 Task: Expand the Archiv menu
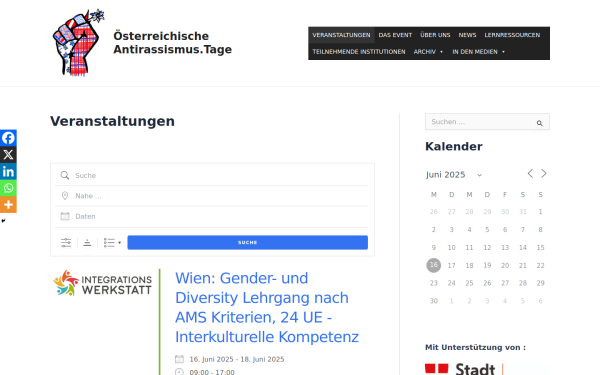pos(428,52)
